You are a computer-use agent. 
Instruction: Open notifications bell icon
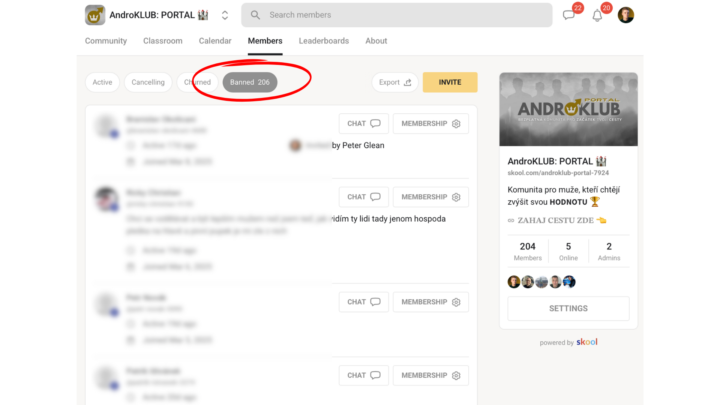(x=597, y=16)
